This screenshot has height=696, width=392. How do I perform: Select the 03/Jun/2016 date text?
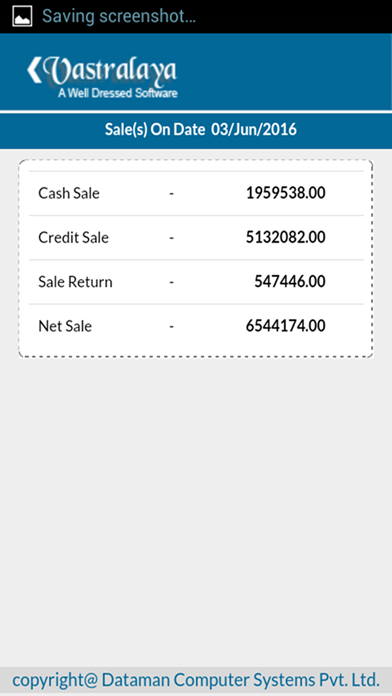[254, 130]
